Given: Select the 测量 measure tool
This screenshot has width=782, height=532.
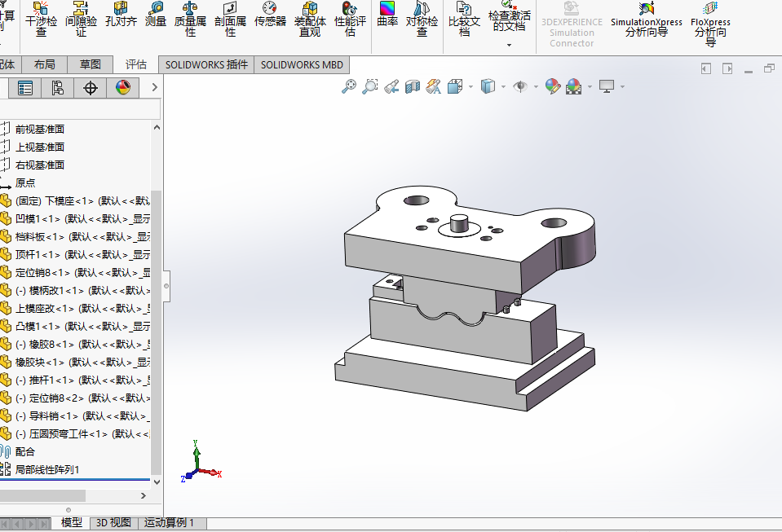Looking at the screenshot, I should pyautogui.click(x=156, y=15).
